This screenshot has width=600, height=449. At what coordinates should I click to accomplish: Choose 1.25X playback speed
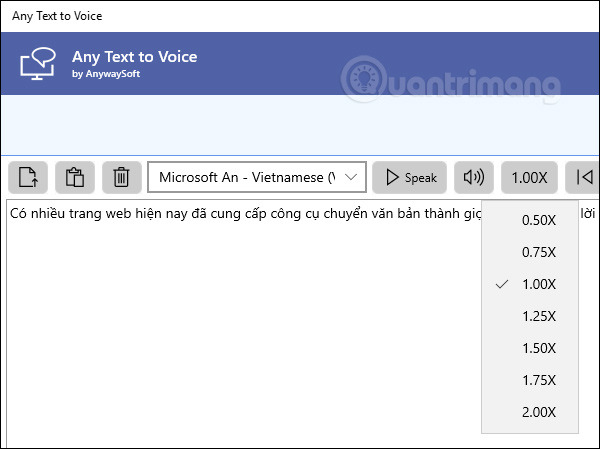click(x=530, y=316)
